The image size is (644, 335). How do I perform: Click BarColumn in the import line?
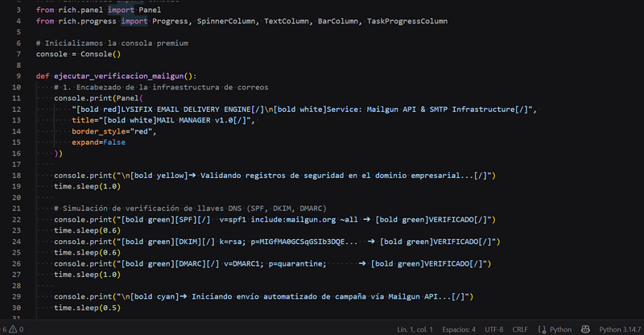coord(337,21)
